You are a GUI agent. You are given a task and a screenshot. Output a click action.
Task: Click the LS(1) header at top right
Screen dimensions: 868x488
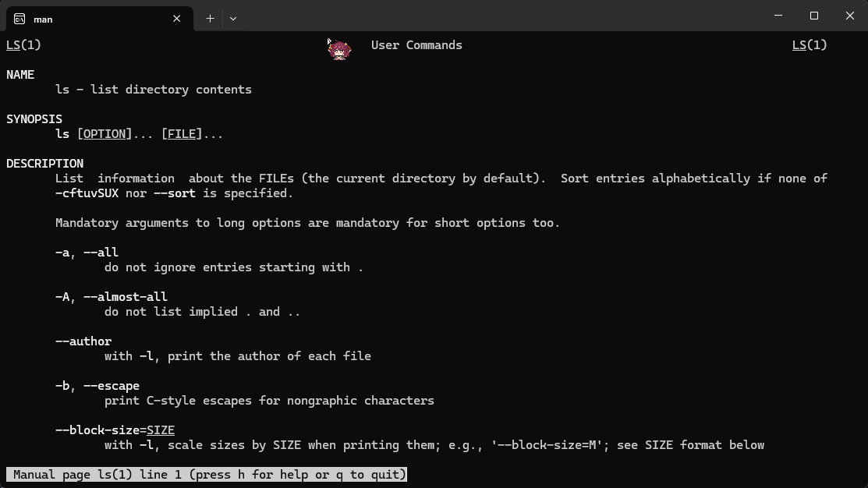tap(810, 45)
